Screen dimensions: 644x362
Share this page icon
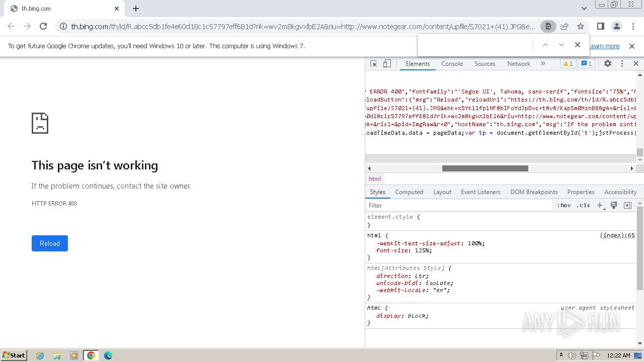coord(565,27)
